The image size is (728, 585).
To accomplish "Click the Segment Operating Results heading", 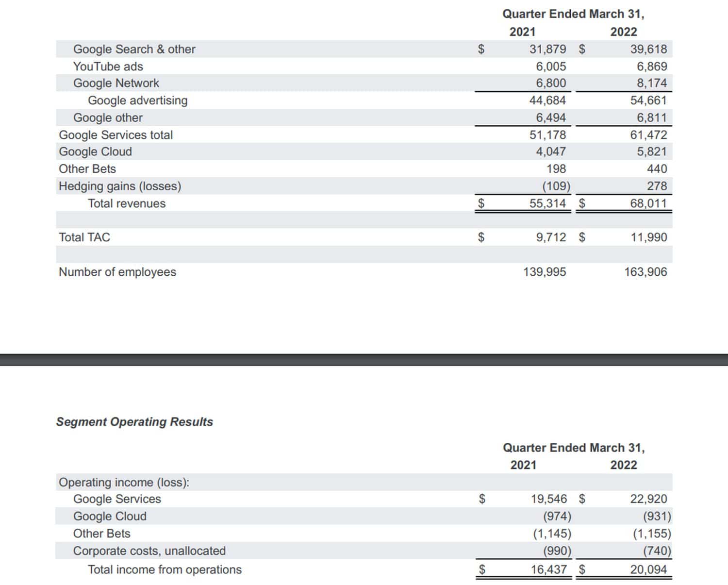I will pos(134,421).
